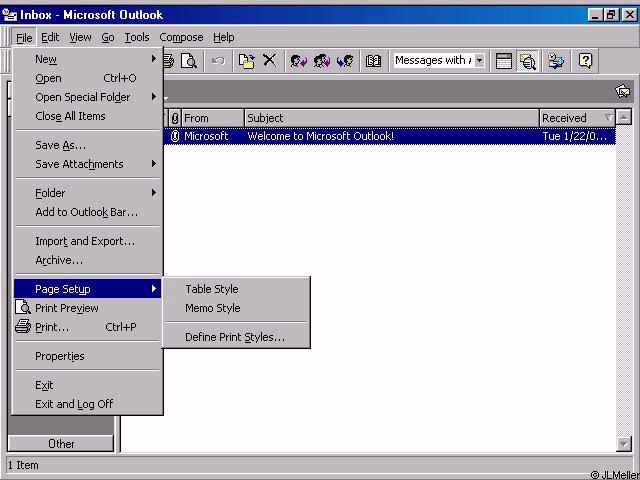Open Define Print Styles…
Screen dimensions: 640x480
(236, 337)
